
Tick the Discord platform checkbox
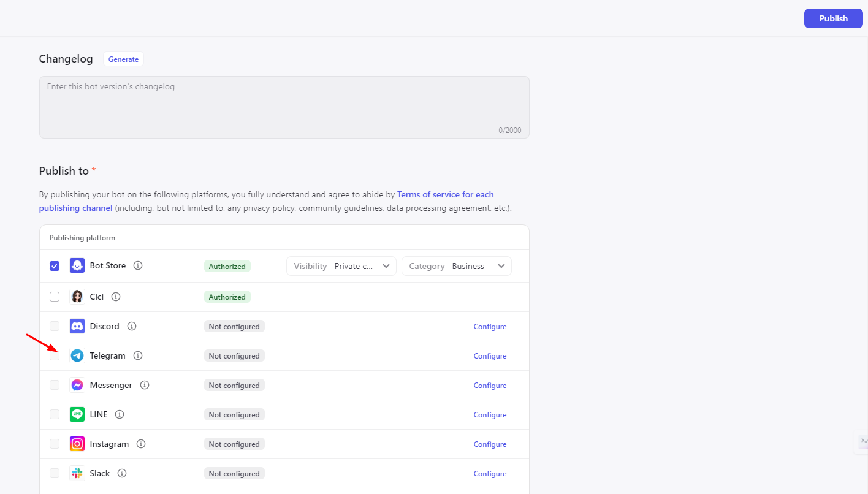click(x=55, y=326)
